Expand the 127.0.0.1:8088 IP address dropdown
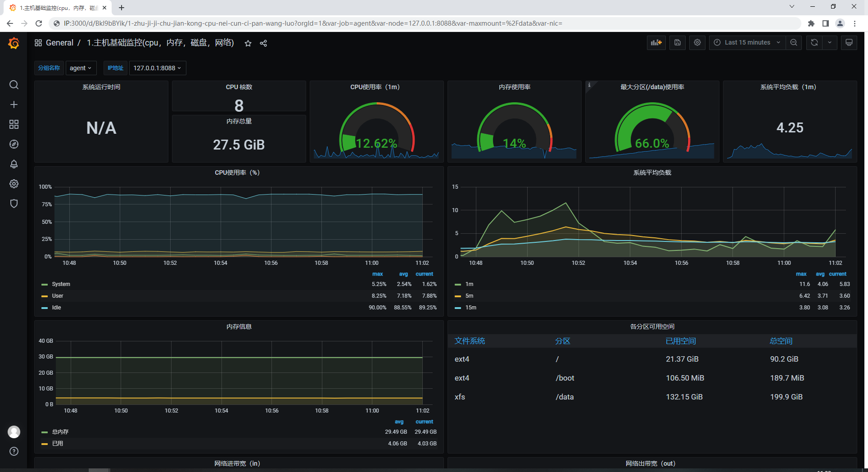Image resolution: width=868 pixels, height=472 pixels. pyautogui.click(x=157, y=68)
